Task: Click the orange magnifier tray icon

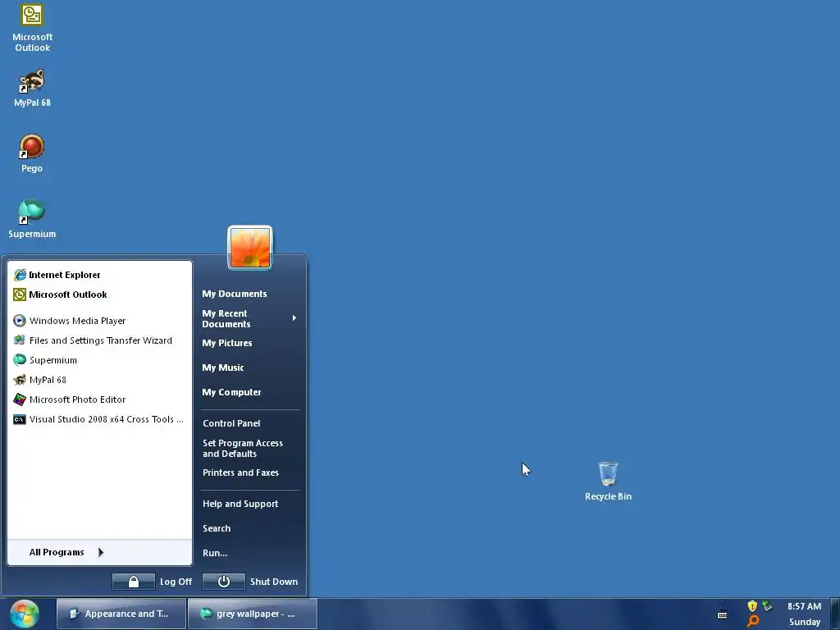Action: tap(753, 622)
